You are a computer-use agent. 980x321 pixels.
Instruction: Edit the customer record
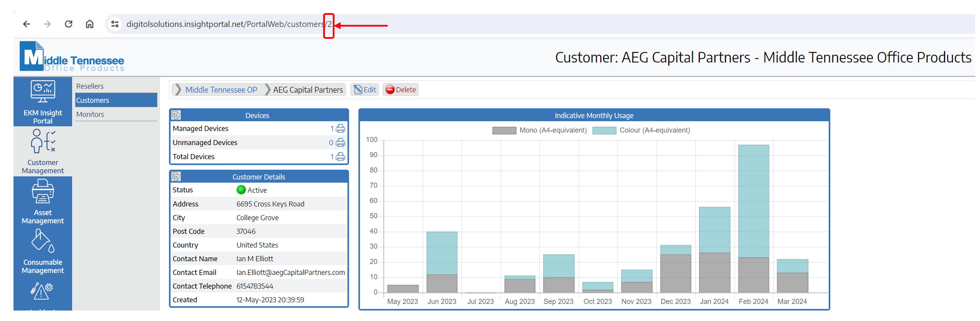pyautogui.click(x=365, y=90)
